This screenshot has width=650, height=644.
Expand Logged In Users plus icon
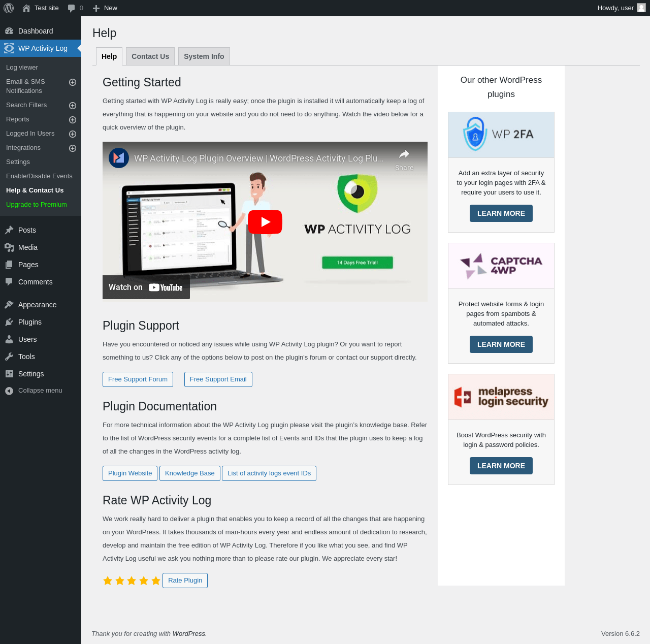(x=73, y=134)
